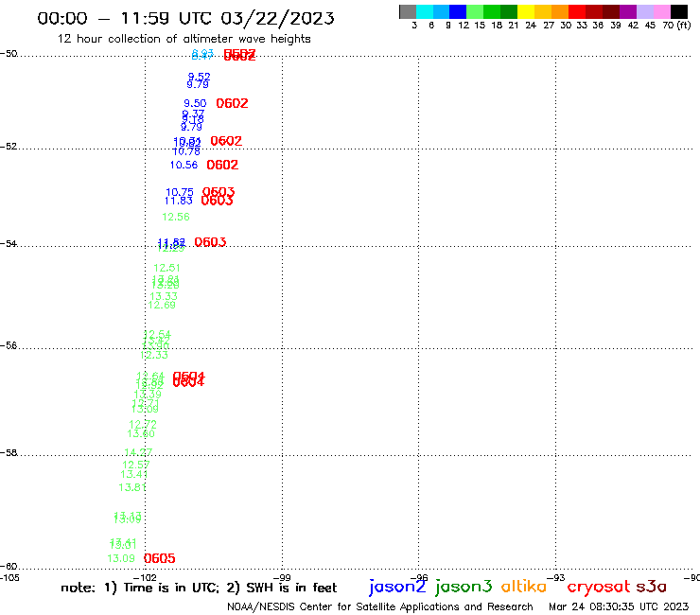The height and width of the screenshot is (615, 700).
Task: Click the -93 longitude axis label
Action: coord(555,578)
